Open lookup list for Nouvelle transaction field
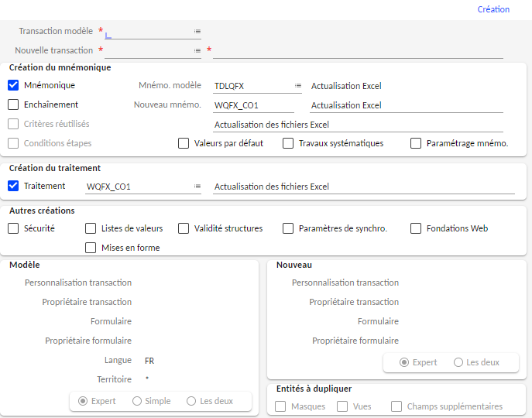The image size is (532, 418). (197, 51)
